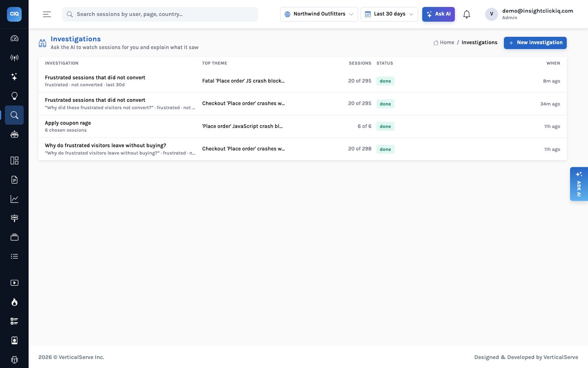Open the flame heatmap sidebar icon
Viewport: 588px width, 368px height.
(x=14, y=302)
